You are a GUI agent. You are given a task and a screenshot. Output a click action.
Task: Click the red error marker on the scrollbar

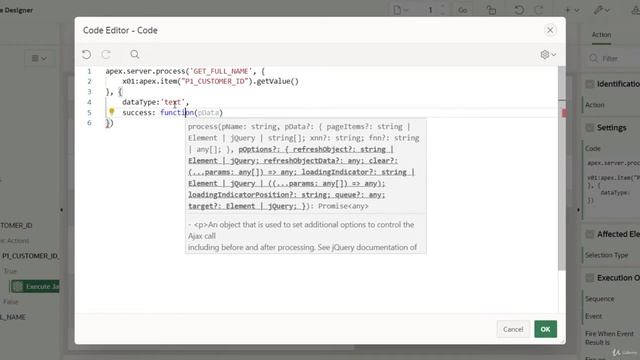tap(564, 113)
